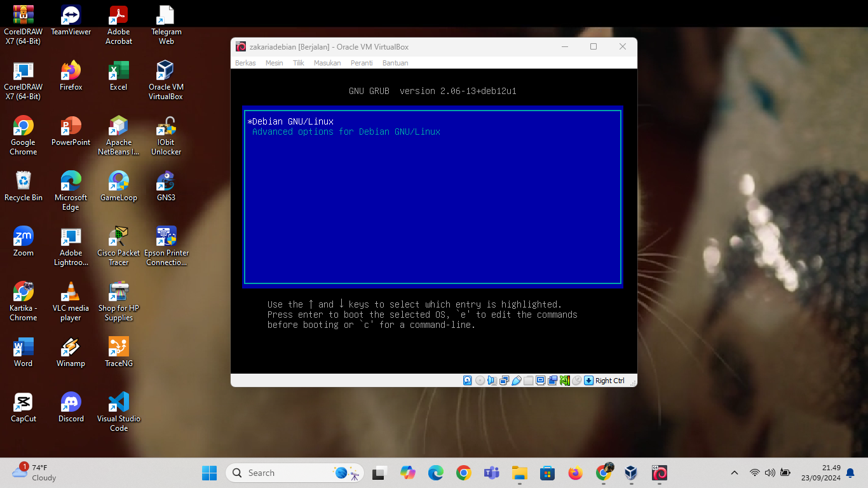Screen dimensions: 868x488
Task: Open the clock showing 21.49 23/09/2024
Action: click(822, 473)
